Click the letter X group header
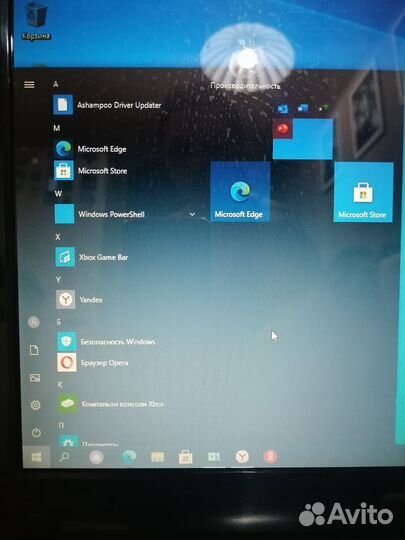Screen dimensions: 405x540 click(x=58, y=237)
